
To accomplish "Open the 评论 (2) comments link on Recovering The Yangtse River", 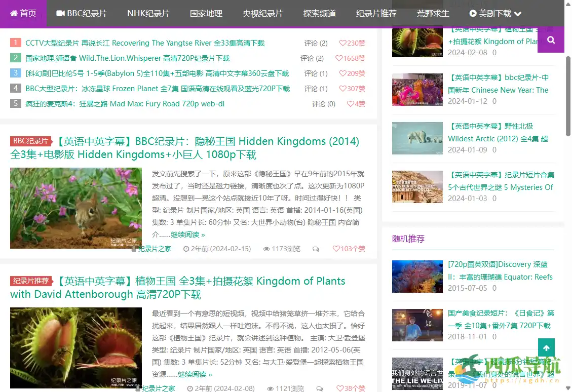I will click(x=316, y=43).
